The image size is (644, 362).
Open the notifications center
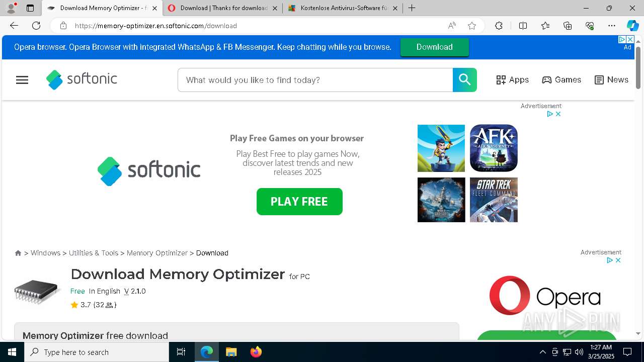[x=627, y=352]
